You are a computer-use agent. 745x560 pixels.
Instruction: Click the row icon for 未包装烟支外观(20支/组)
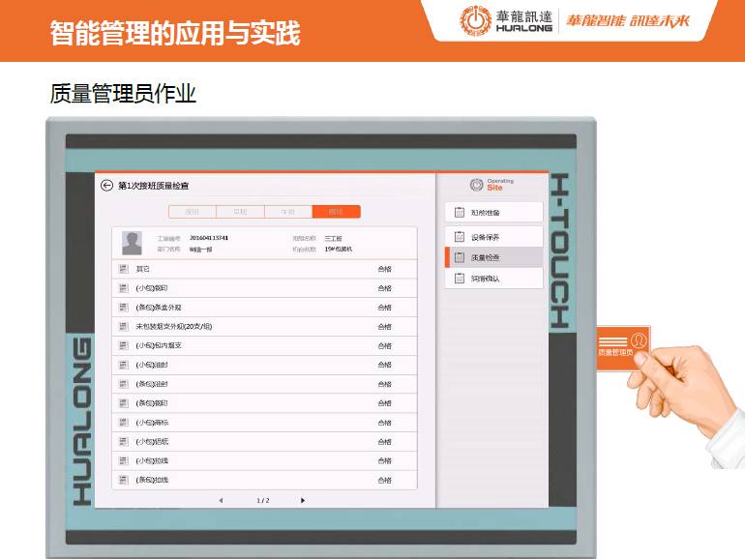123,327
